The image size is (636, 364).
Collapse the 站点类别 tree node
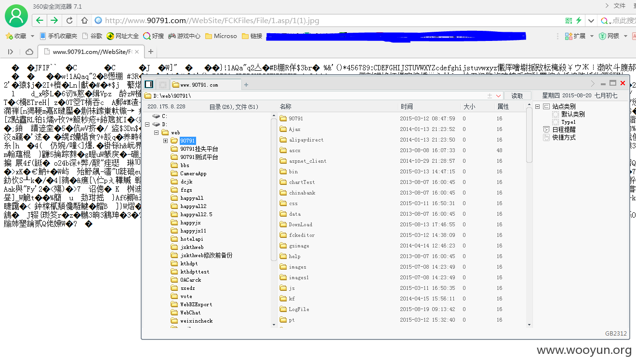(537, 106)
